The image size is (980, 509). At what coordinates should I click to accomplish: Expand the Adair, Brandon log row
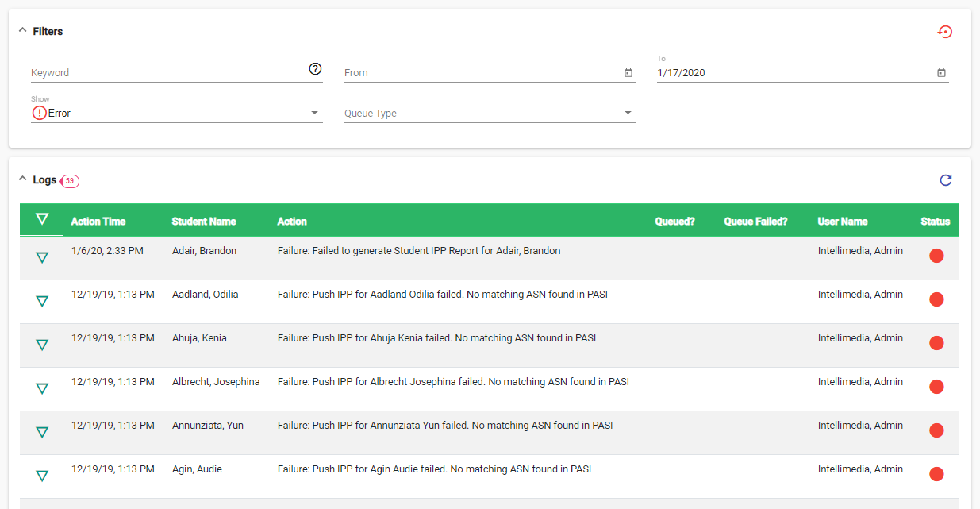pyautogui.click(x=42, y=257)
